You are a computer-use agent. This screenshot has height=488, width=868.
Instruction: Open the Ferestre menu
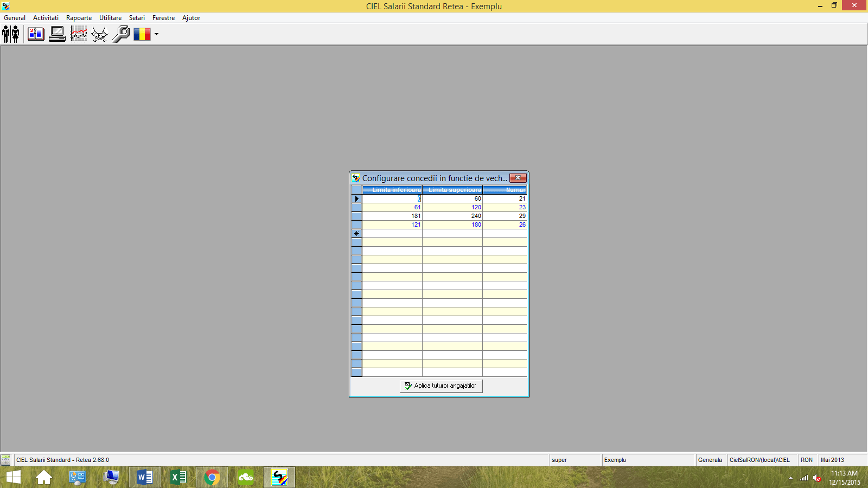pos(163,18)
